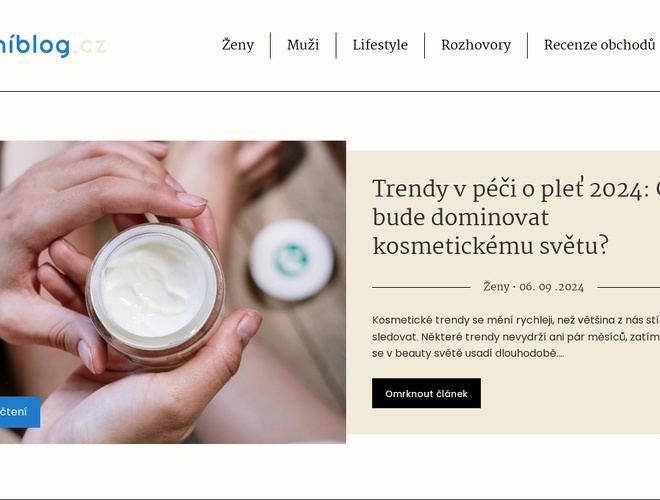660x500 pixels.
Task: Select Recenze obchodů in the navigation
Action: click(x=599, y=45)
